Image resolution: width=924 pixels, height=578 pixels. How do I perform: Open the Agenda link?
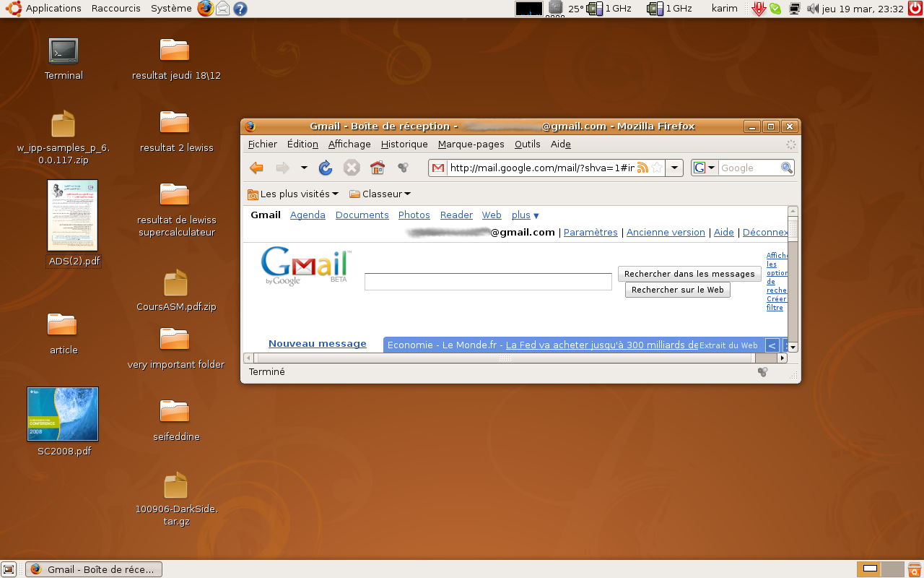pos(308,215)
